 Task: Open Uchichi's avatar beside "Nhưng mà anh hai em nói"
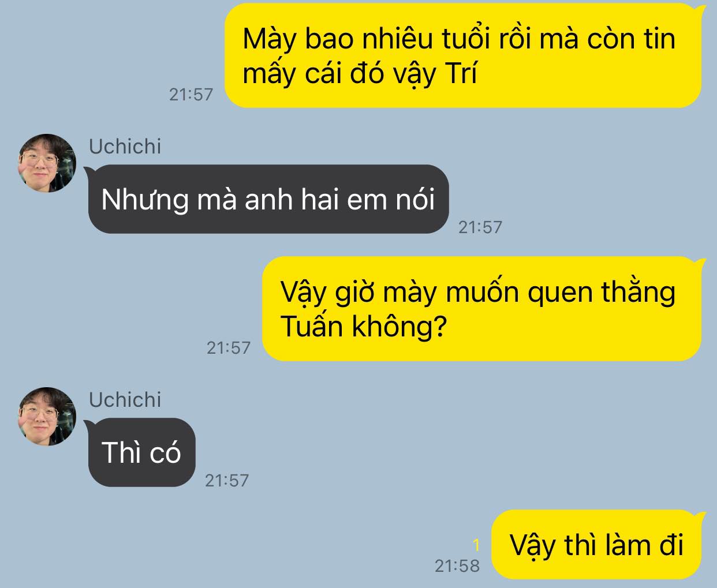coord(47,163)
